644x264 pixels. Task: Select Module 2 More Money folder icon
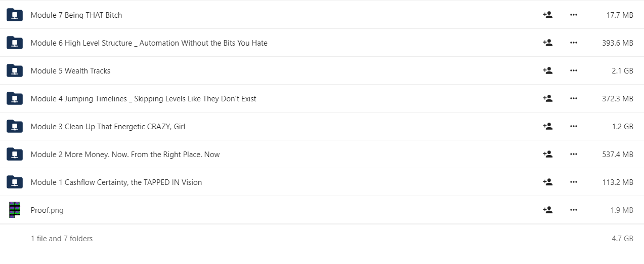tap(15, 154)
